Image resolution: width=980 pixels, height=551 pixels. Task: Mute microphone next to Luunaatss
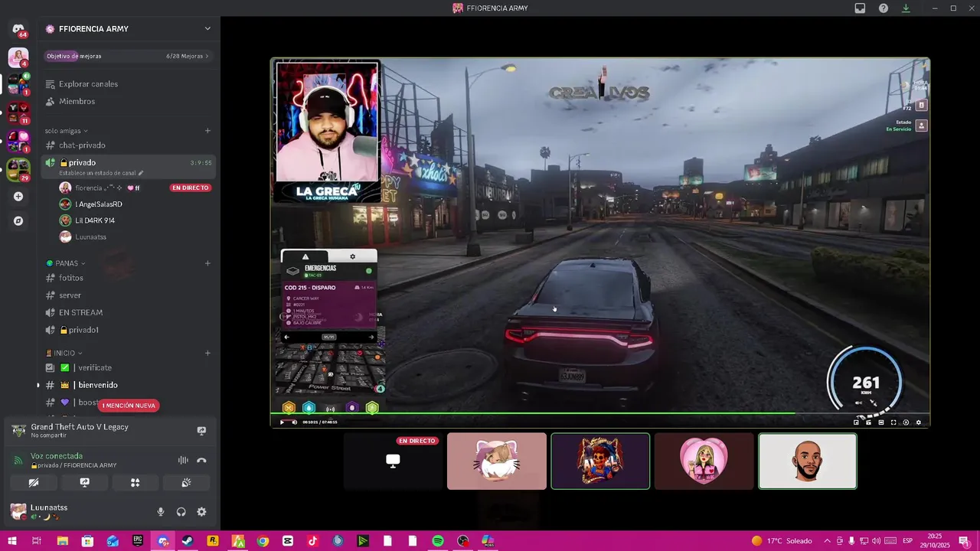[x=161, y=512]
